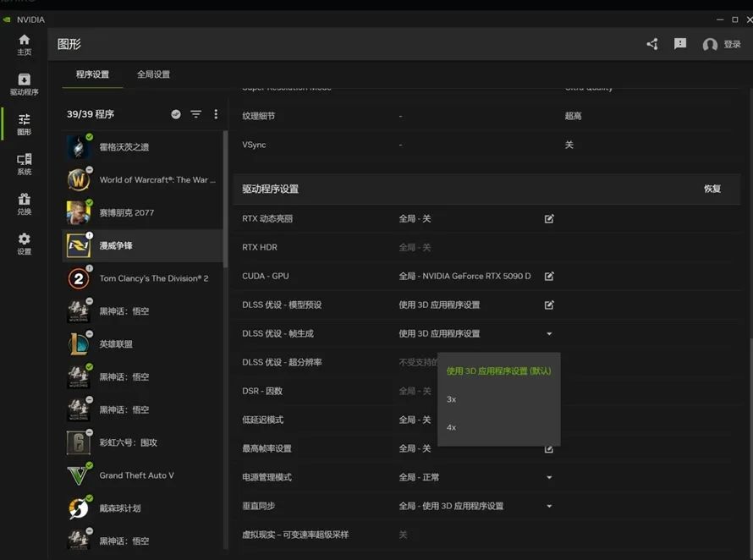
Task: Click the filter icon above the program list
Action: [x=195, y=114]
